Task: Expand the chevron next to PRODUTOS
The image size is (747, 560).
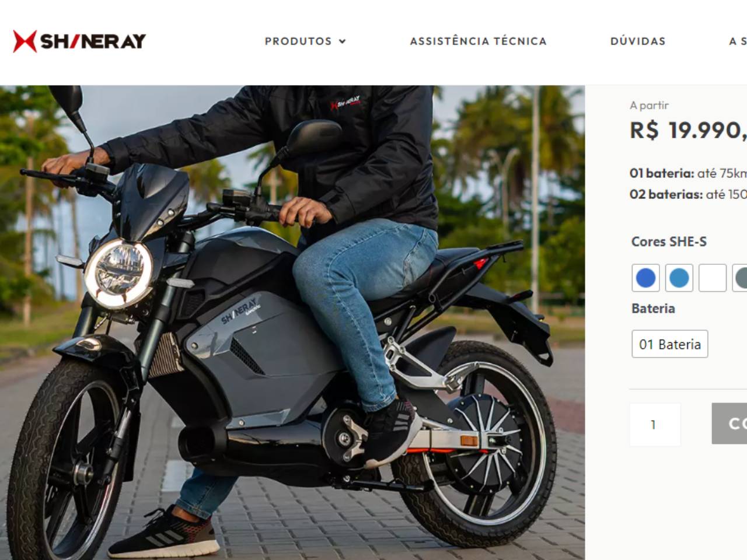Action: [342, 41]
